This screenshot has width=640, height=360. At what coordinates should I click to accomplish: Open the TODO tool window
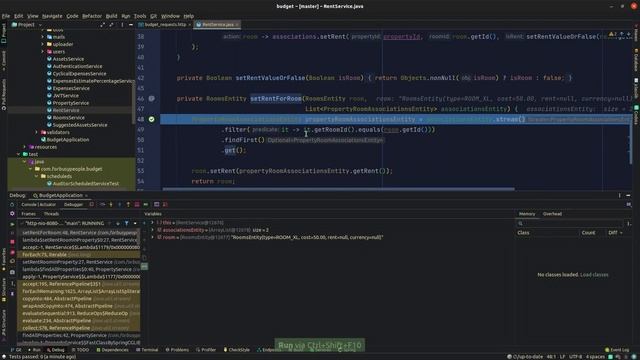pos(80,350)
